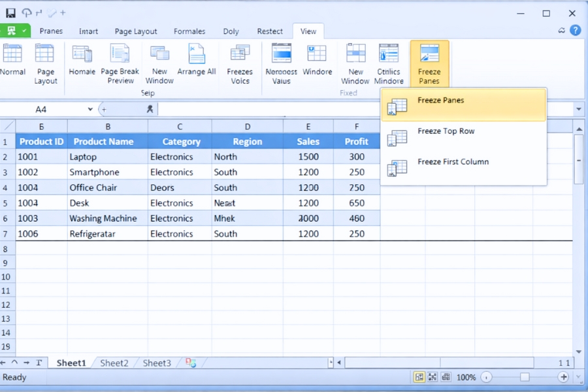Open the Sheet2 worksheet tab
This screenshot has height=392, width=588.
[x=114, y=363]
